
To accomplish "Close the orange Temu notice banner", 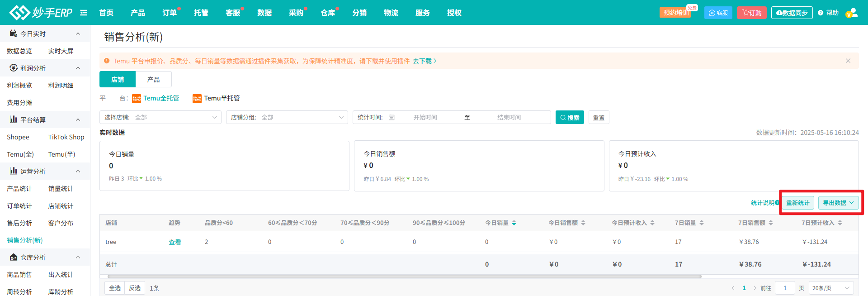I will tap(848, 61).
